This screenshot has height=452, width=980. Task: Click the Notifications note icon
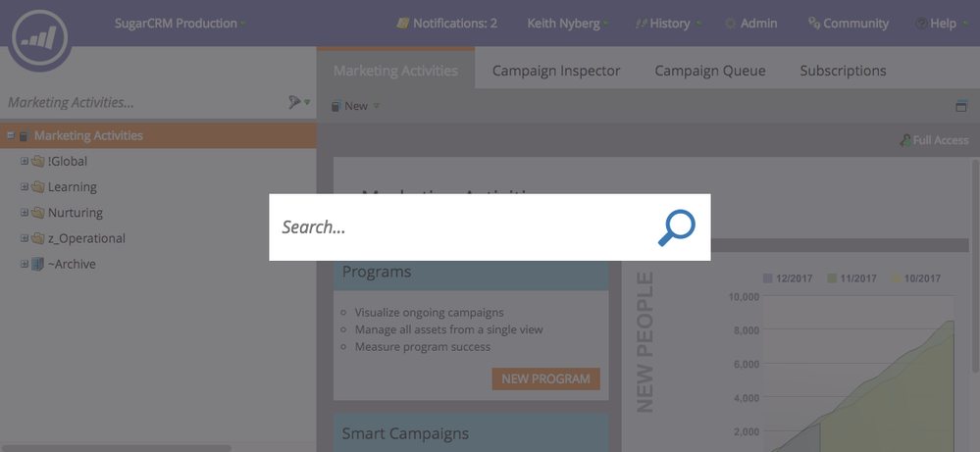[x=403, y=24]
